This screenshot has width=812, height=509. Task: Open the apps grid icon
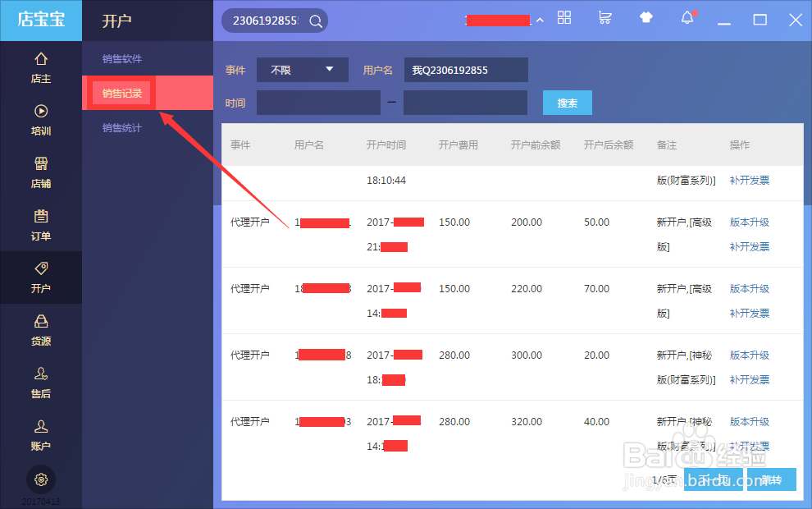(x=564, y=18)
